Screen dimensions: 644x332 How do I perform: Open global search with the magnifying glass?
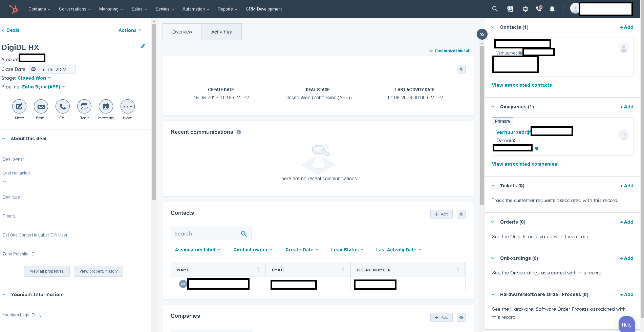pyautogui.click(x=495, y=9)
